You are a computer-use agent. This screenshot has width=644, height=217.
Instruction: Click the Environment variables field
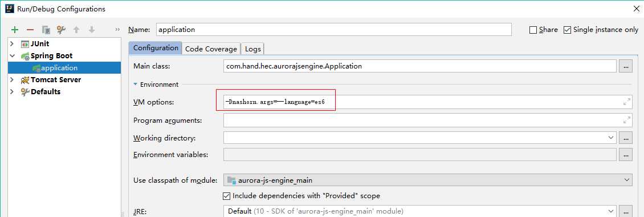point(420,155)
